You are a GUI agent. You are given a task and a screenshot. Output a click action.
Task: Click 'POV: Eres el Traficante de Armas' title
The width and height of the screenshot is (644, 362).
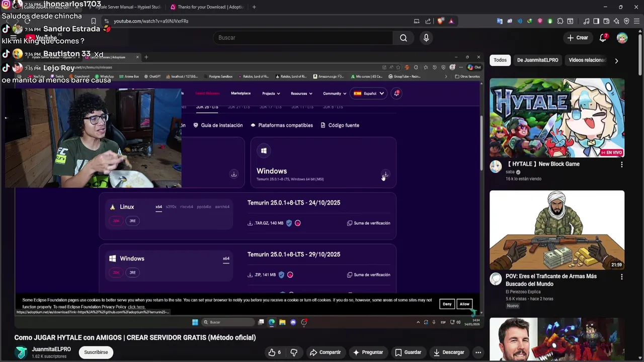(551, 280)
